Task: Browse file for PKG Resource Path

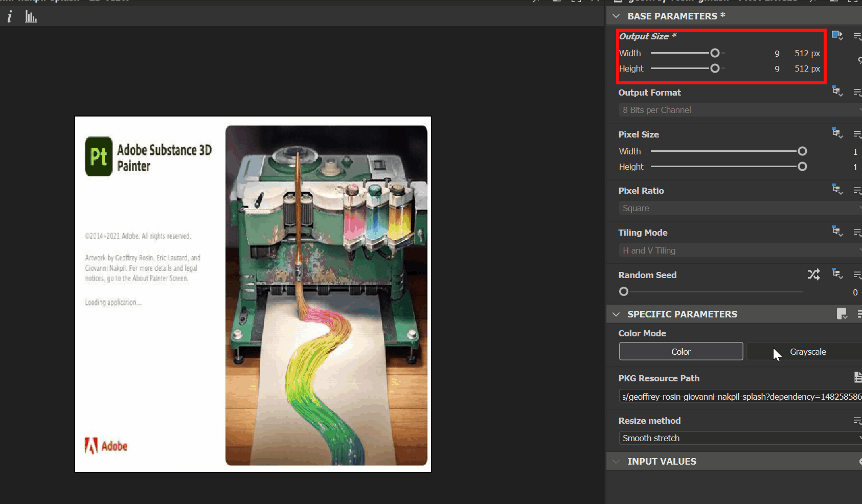Action: coord(858,377)
